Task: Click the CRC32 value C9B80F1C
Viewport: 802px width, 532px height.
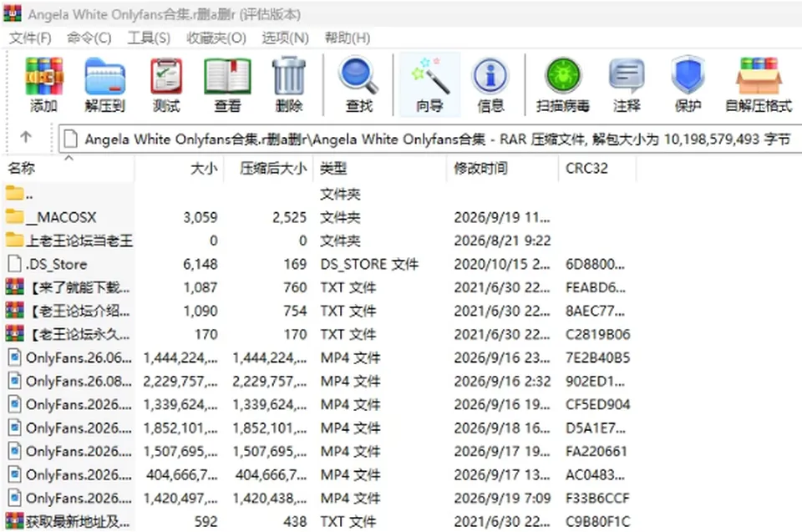Action: (597, 521)
